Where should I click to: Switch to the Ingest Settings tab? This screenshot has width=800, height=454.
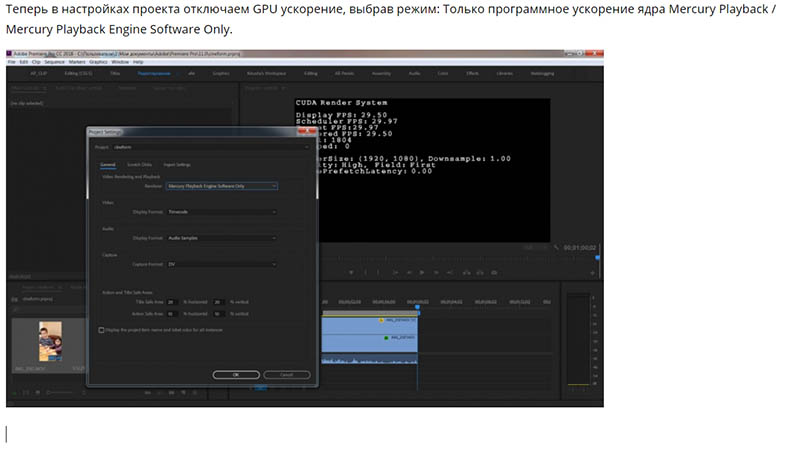click(x=177, y=165)
